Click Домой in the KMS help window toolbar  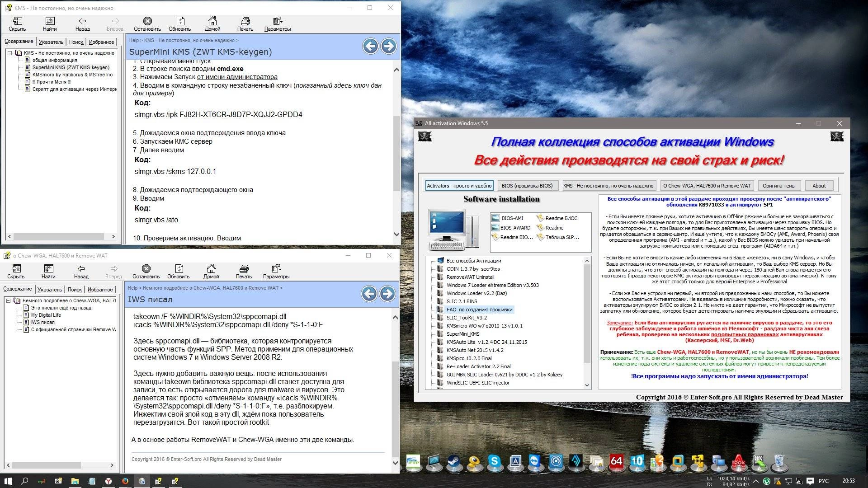click(212, 24)
